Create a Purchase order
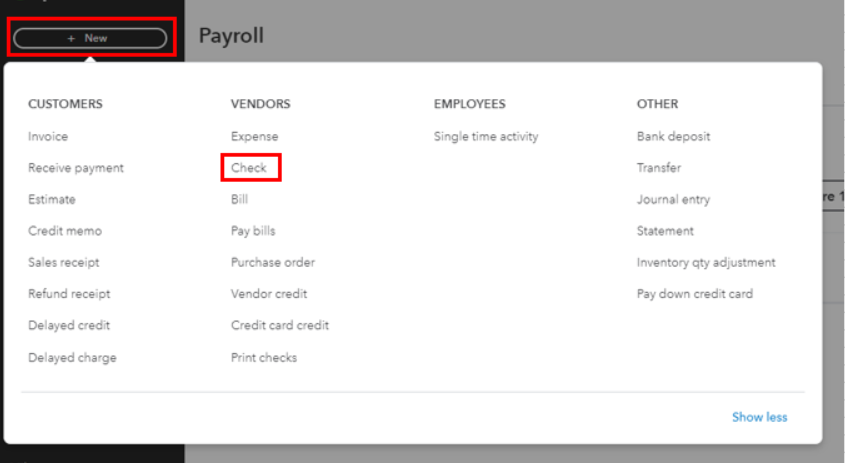The image size is (845, 463). (x=273, y=262)
